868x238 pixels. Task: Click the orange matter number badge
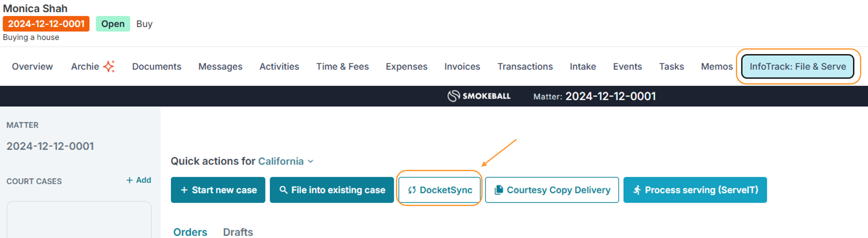[46, 24]
